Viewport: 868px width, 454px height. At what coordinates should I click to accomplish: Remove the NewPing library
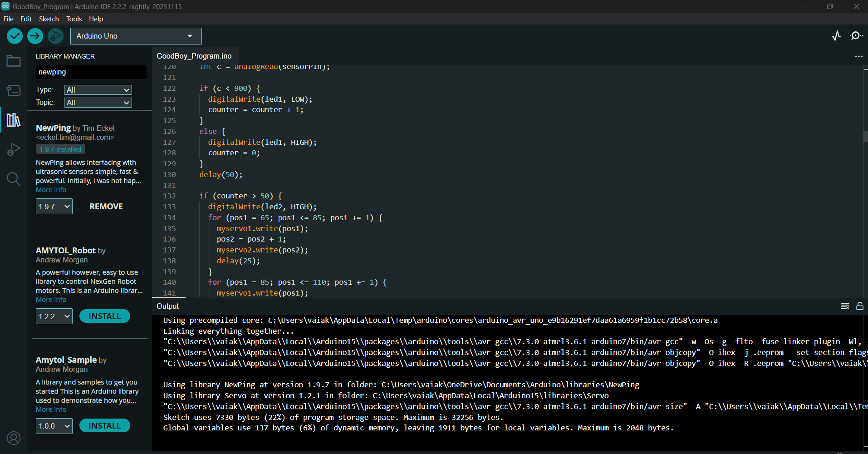(106, 207)
